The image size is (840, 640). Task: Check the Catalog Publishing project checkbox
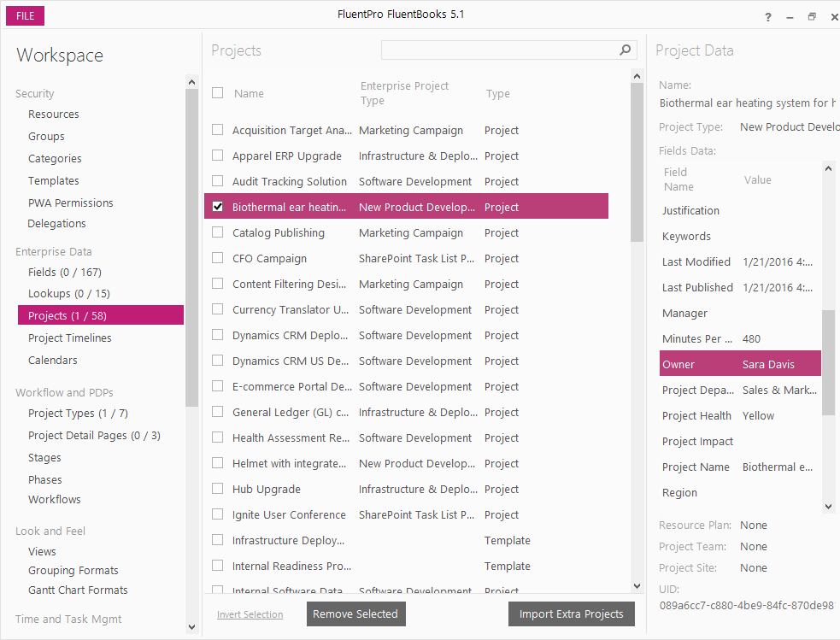pyautogui.click(x=217, y=232)
